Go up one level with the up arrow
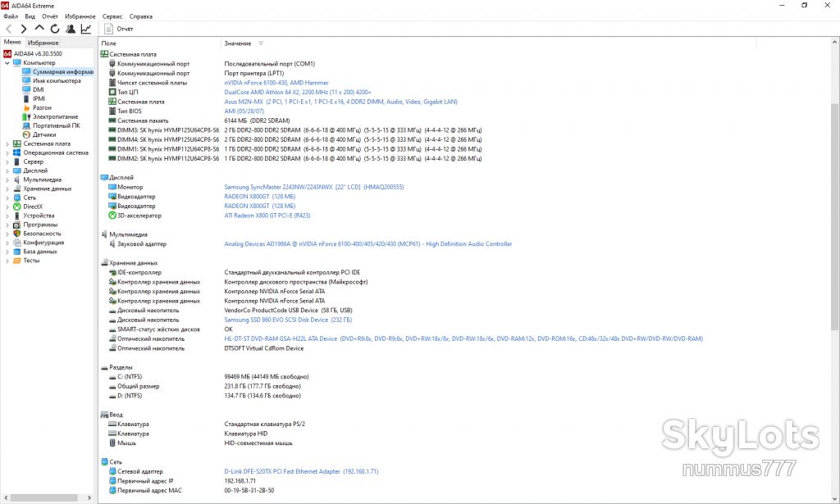840x504 pixels. [39, 29]
